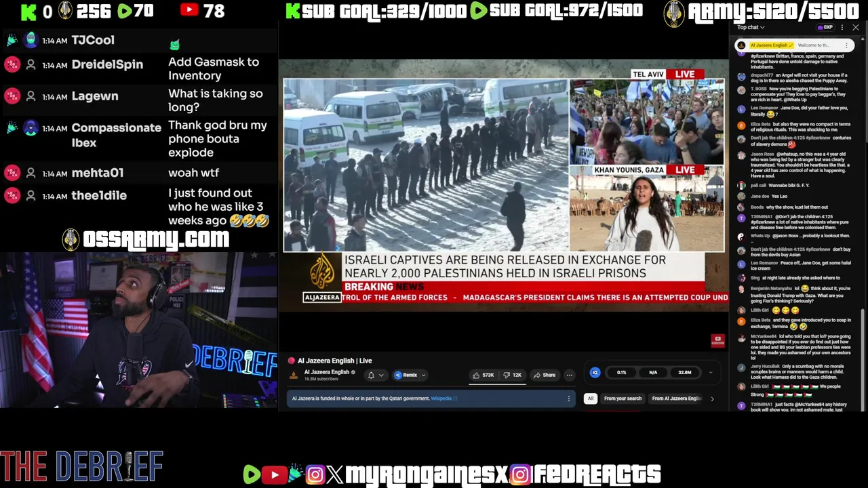Click Benjamin Netanyahu username in YouTube chat
Screen dimensions: 868x488
[770, 289]
